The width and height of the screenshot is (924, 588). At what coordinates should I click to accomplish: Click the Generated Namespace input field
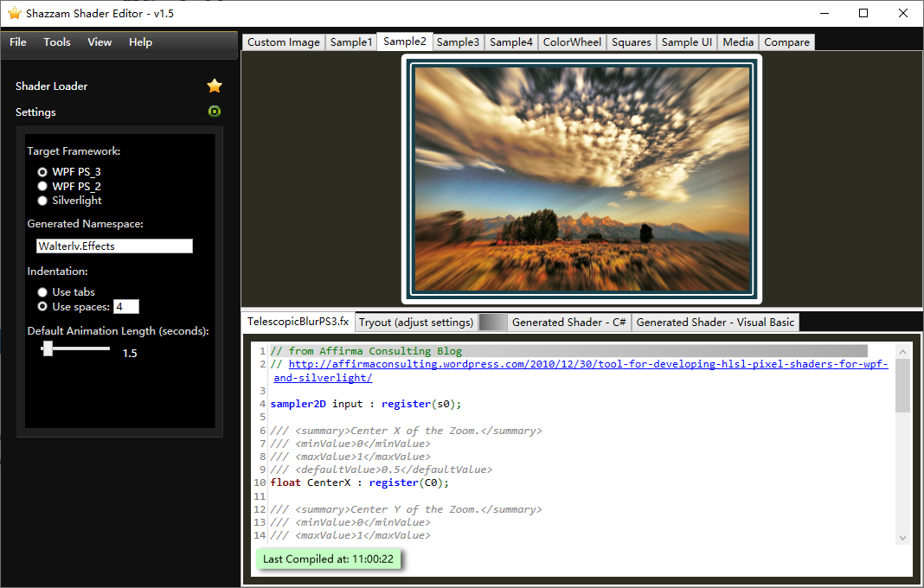(x=114, y=246)
